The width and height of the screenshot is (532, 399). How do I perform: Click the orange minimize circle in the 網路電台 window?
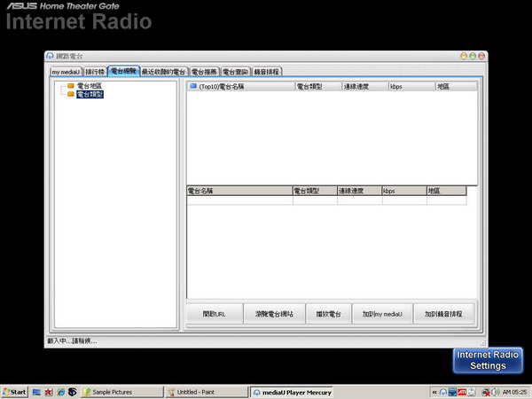click(x=464, y=56)
